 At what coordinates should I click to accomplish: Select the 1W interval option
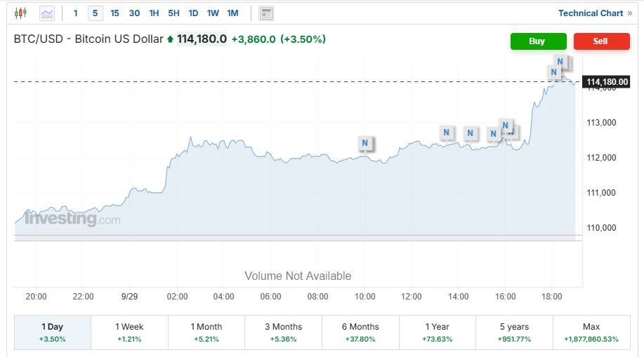tap(213, 13)
